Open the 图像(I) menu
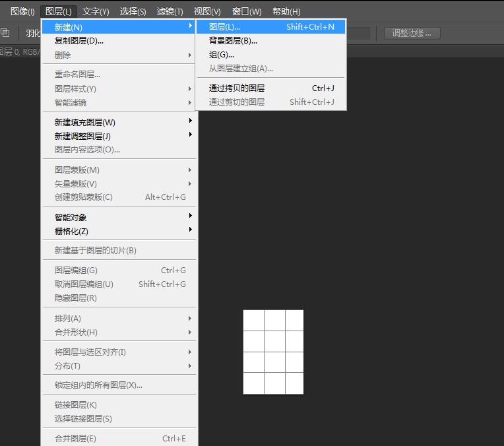 22,12
